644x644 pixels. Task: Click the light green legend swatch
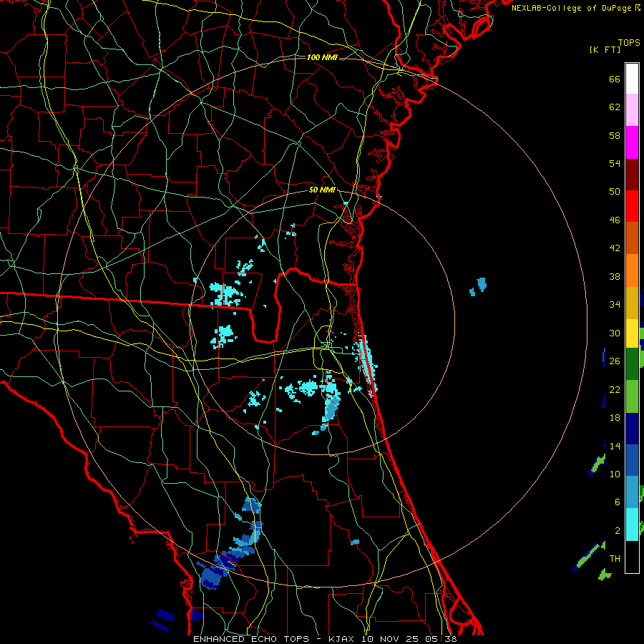632,396
